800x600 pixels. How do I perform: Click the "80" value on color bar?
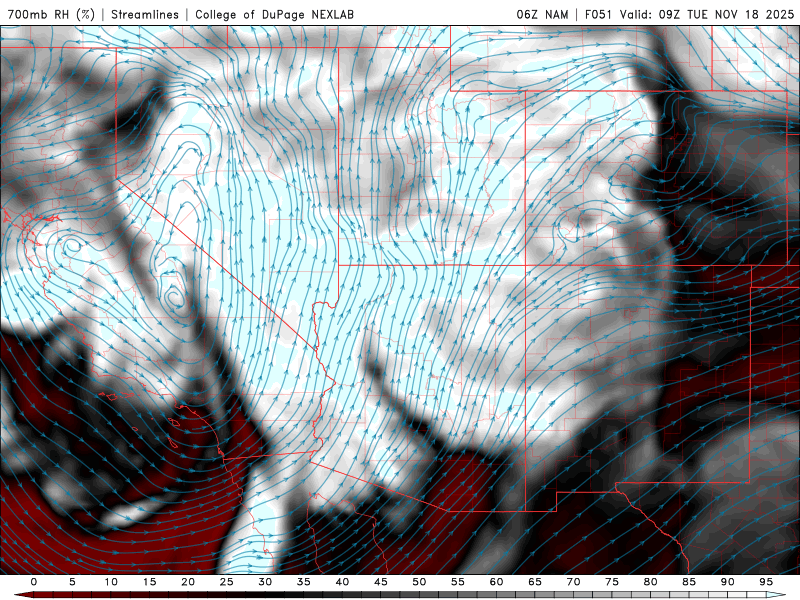pyautogui.click(x=651, y=582)
